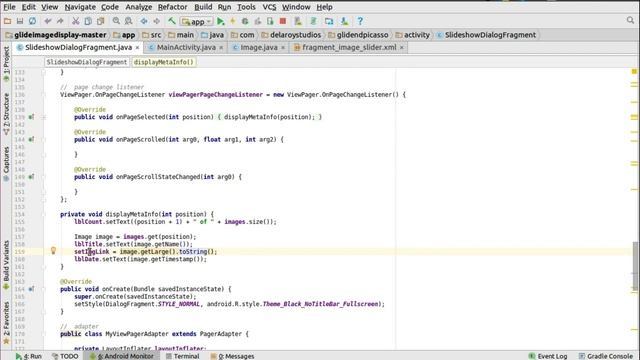Undo the last edit from the toolbar

(48, 21)
